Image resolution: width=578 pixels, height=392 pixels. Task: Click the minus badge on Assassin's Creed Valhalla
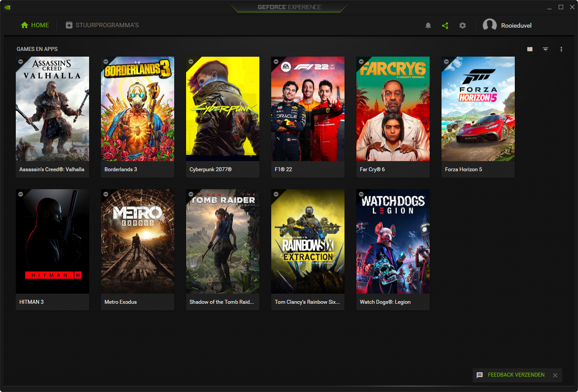[x=21, y=61]
